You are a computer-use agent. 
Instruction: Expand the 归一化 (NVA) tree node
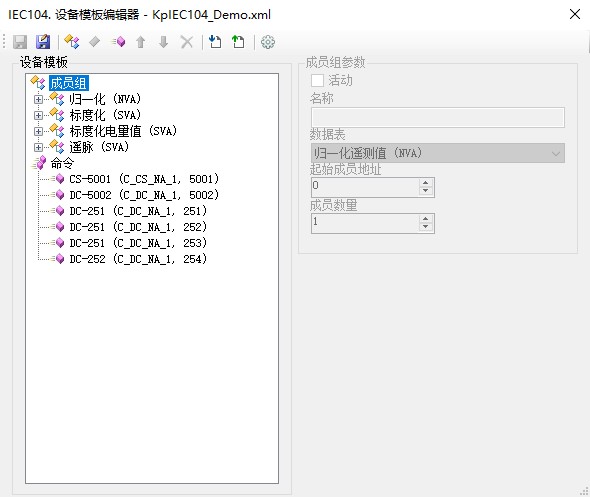(38, 99)
